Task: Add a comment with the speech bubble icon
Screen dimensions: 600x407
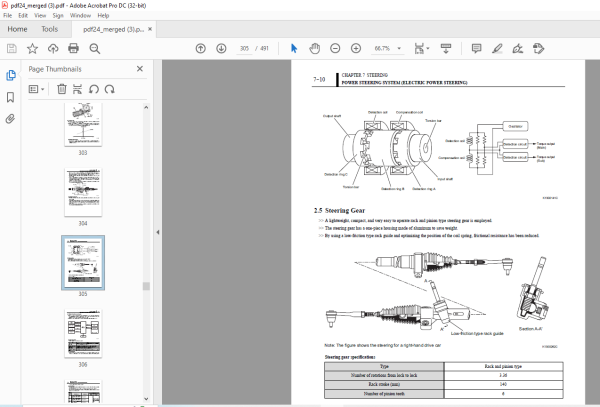Action: coord(476,49)
